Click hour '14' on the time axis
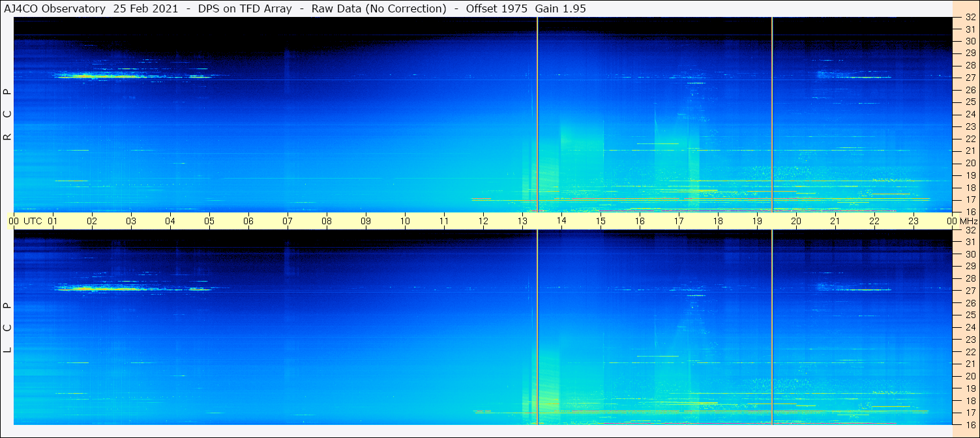Viewport: 980px width, 438px height. (x=561, y=221)
